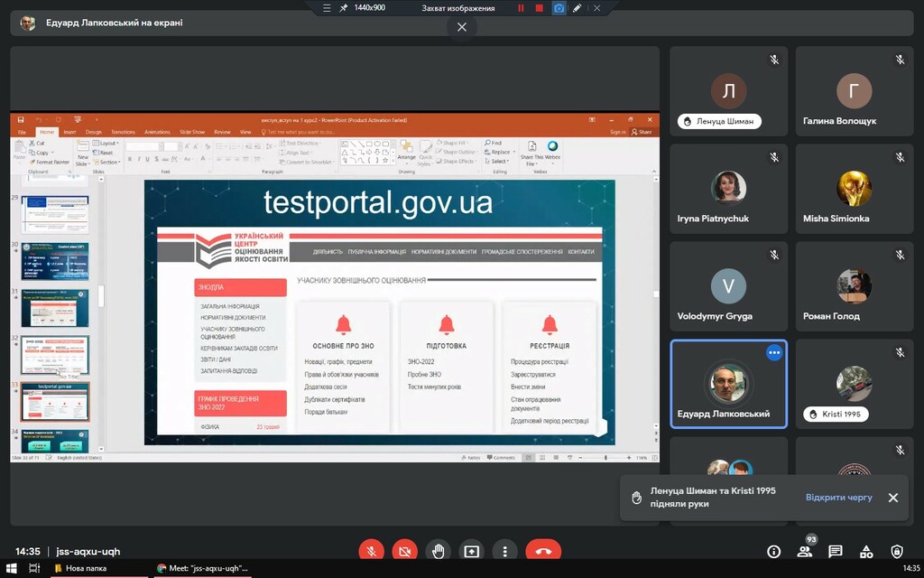Open meeting details info icon

773,552
